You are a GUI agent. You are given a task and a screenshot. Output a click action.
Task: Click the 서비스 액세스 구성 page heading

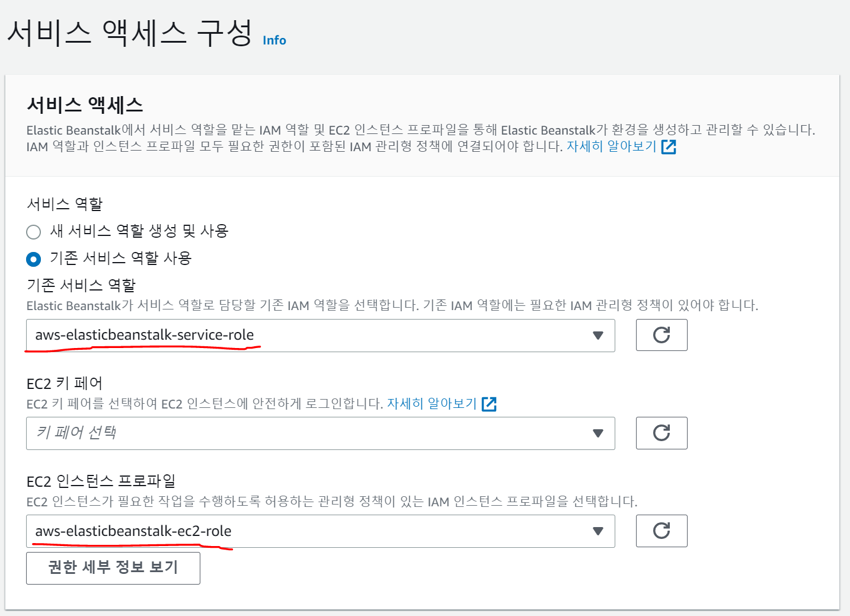pos(130,32)
